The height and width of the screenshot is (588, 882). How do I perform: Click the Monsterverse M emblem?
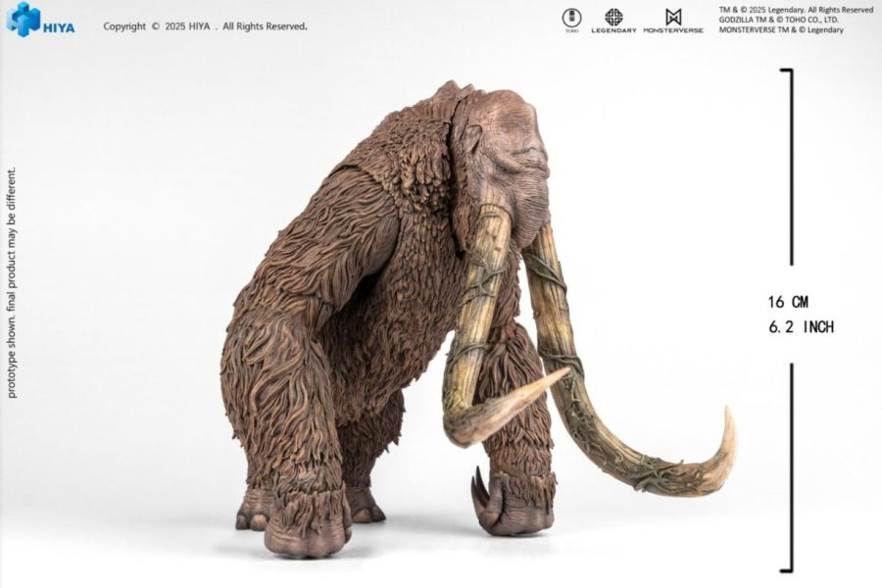672,17
